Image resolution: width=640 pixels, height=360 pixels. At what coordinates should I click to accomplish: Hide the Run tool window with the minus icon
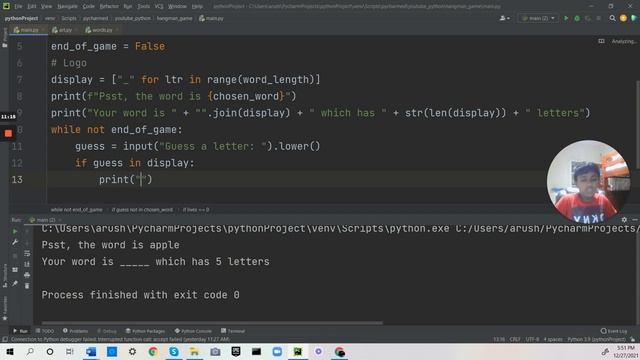635,220
